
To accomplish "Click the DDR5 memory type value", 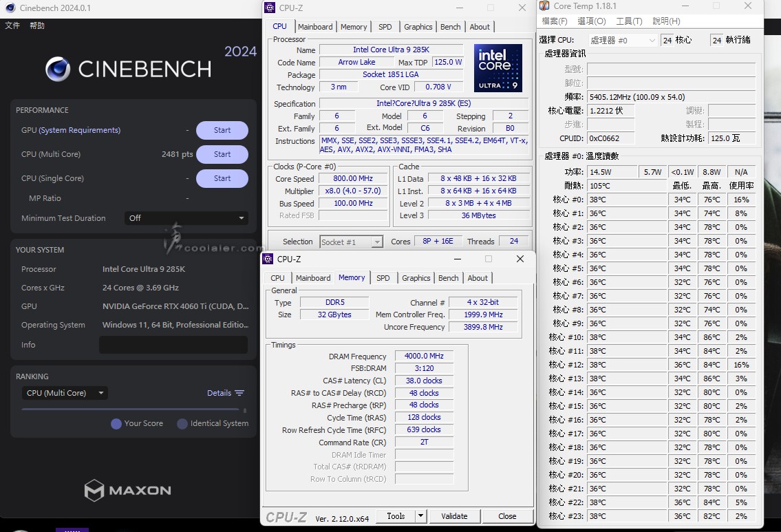I will pyautogui.click(x=334, y=302).
